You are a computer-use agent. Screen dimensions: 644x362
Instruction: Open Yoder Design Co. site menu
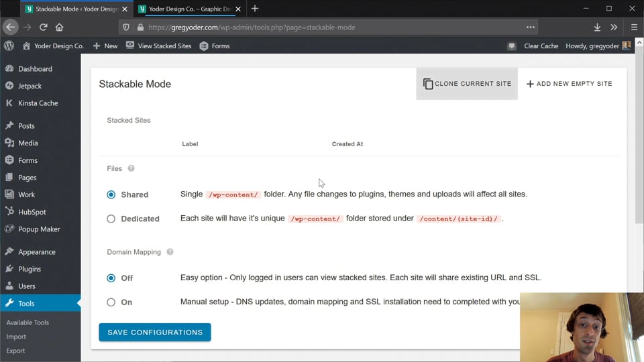[53, 46]
